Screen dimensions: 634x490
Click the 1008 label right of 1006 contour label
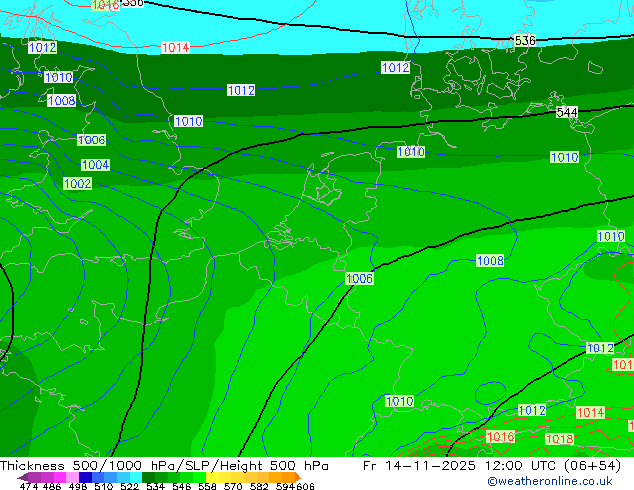click(490, 260)
